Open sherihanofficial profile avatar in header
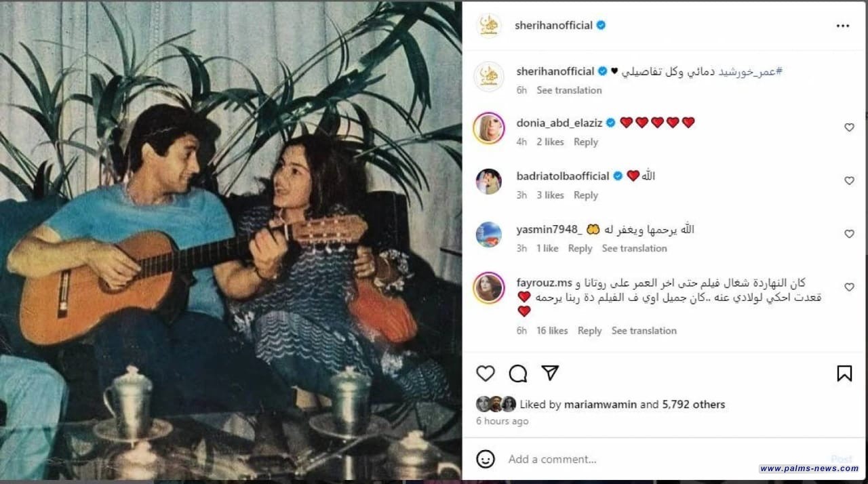The width and height of the screenshot is (868, 484). click(489, 25)
